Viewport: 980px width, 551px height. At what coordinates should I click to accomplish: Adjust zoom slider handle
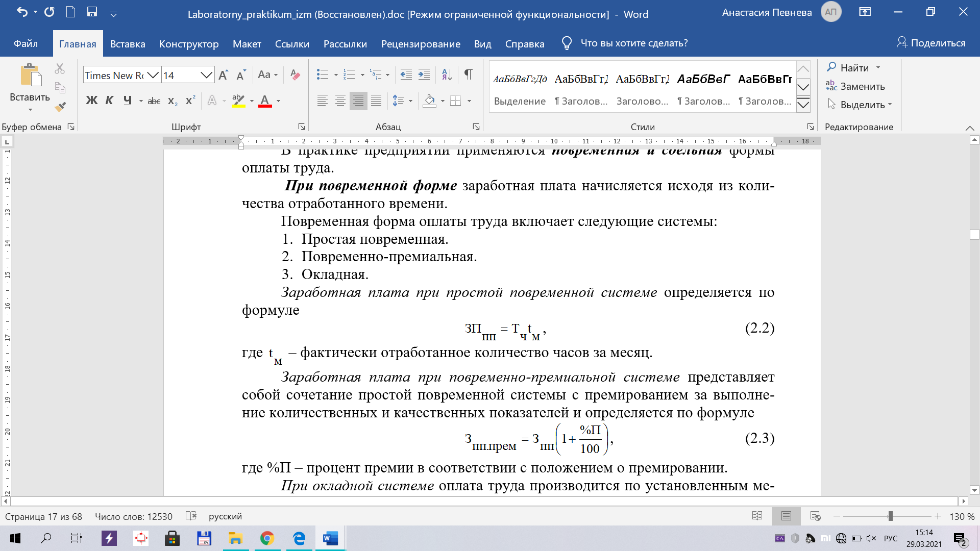[x=890, y=516]
